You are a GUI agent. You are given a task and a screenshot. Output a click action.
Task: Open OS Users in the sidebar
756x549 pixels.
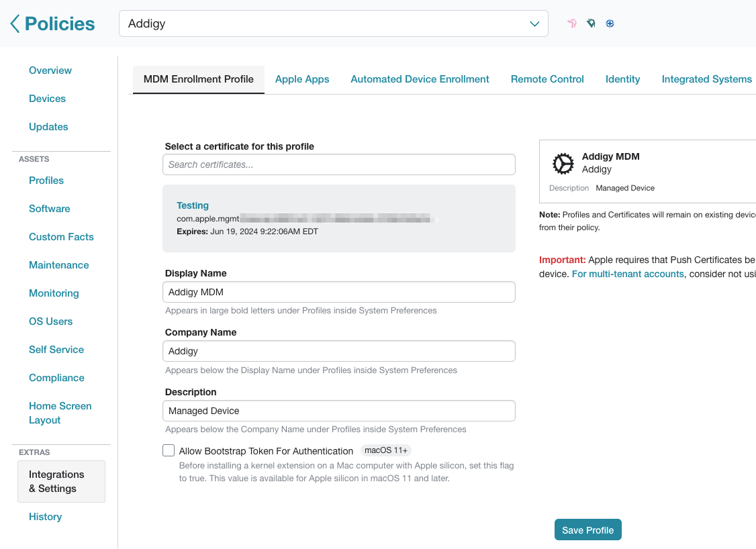tap(50, 321)
